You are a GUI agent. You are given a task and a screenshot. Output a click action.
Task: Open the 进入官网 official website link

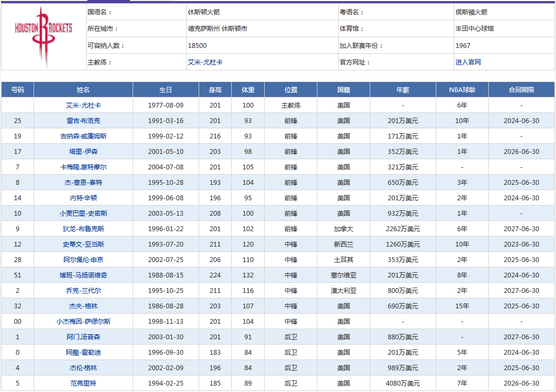(468, 62)
